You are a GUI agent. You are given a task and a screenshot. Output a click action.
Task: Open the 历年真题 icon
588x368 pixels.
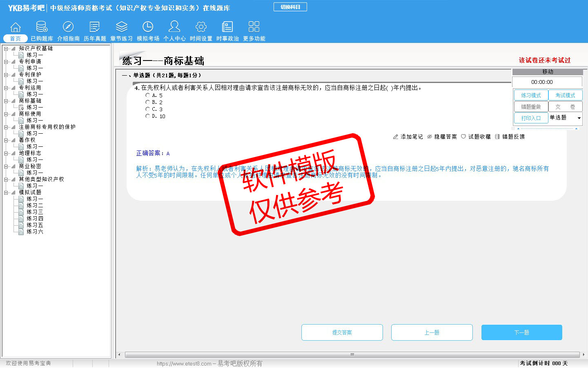coord(95,27)
